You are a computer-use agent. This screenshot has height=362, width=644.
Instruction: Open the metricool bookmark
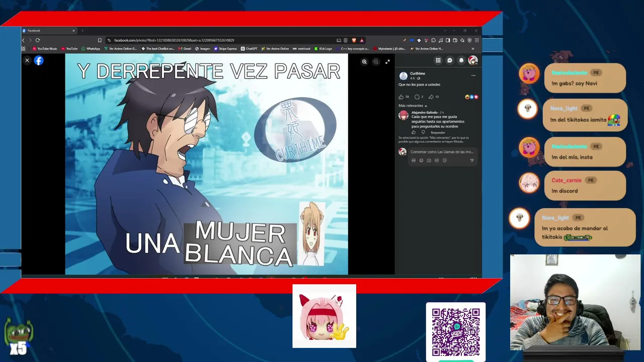click(302, 49)
